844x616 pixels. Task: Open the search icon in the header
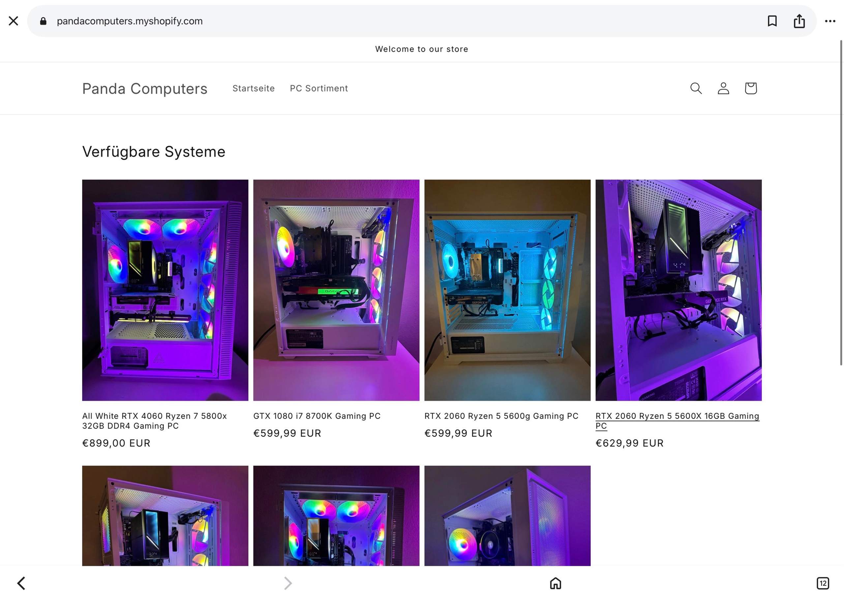click(x=696, y=88)
